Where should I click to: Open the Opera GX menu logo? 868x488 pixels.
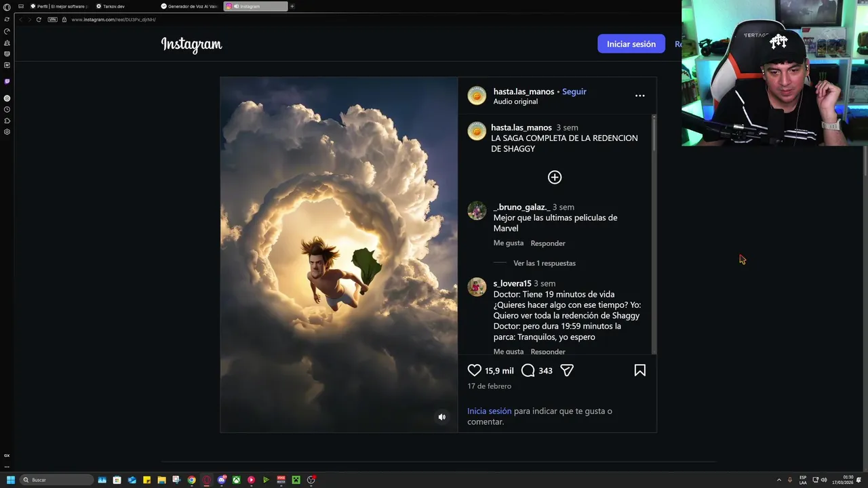point(7,7)
